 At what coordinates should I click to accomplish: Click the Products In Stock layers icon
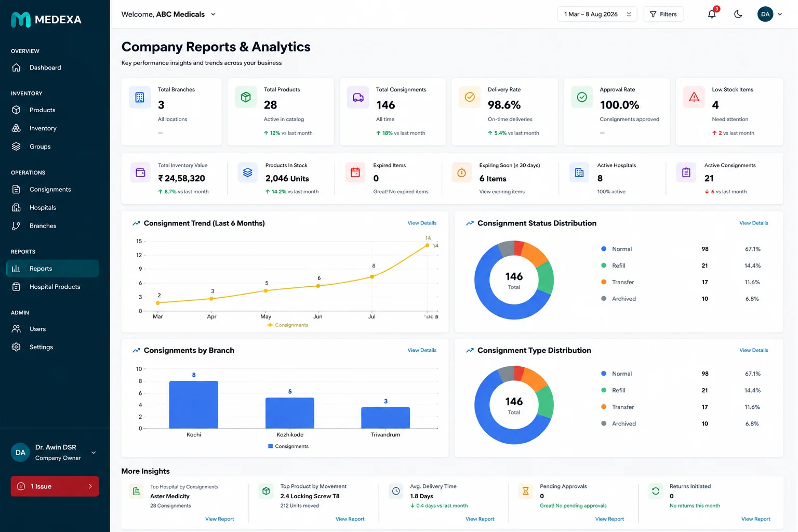[248, 172]
